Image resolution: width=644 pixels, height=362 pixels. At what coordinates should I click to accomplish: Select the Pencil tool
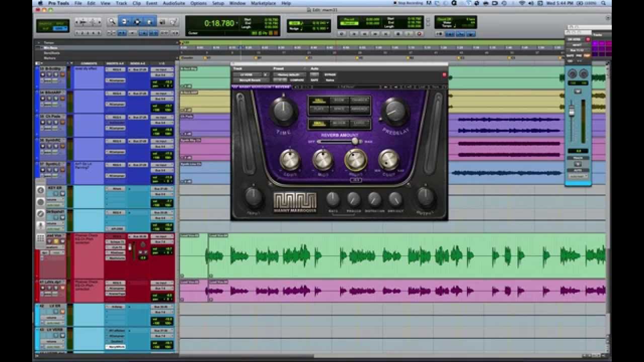(174, 22)
